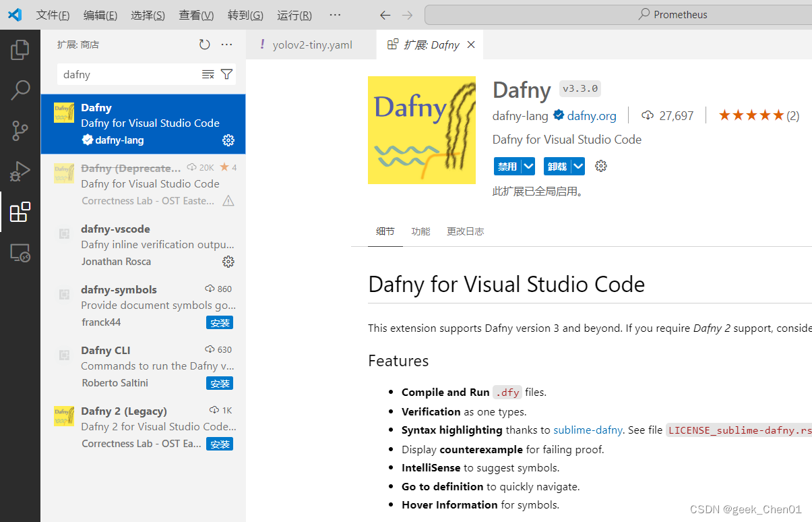This screenshot has width=812, height=522.
Task: Open the Source Control view
Action: point(20,131)
